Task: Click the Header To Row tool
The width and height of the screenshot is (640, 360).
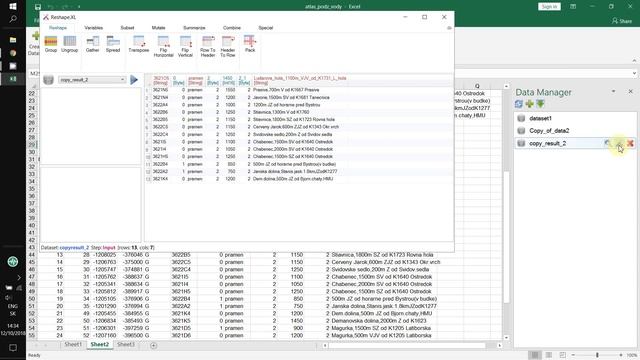Action: click(x=228, y=46)
